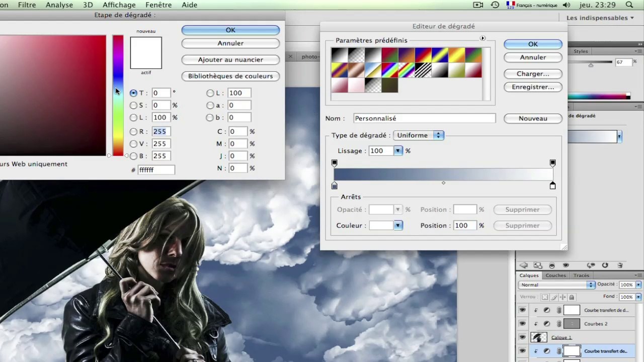Switch to the Couches tab

(x=556, y=276)
